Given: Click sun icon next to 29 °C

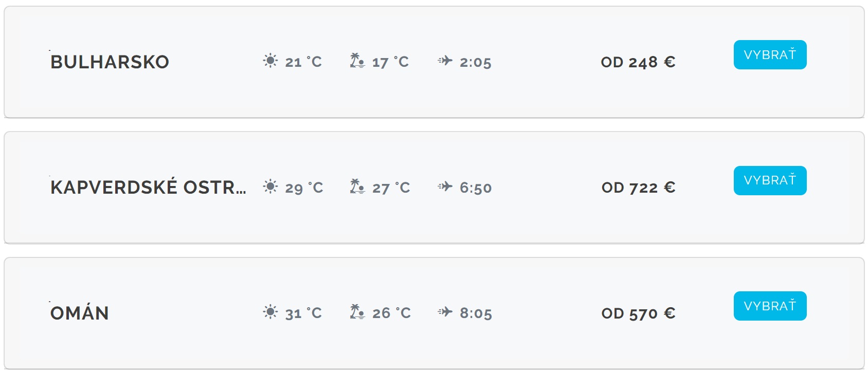Looking at the screenshot, I should pyautogui.click(x=270, y=186).
